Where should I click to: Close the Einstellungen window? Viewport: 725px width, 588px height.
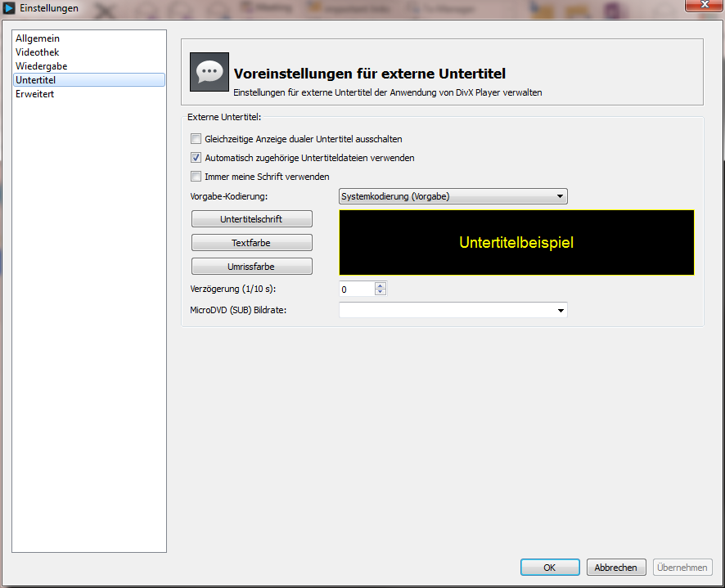tap(705, 5)
